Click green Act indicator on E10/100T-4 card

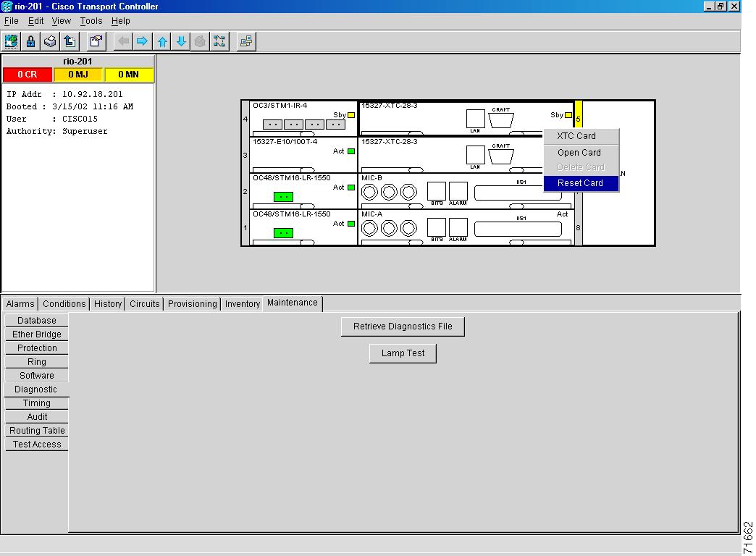tap(351, 151)
